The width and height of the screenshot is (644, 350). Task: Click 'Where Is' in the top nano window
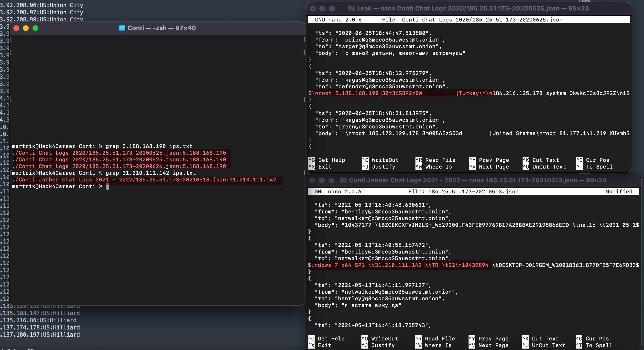pos(438,167)
